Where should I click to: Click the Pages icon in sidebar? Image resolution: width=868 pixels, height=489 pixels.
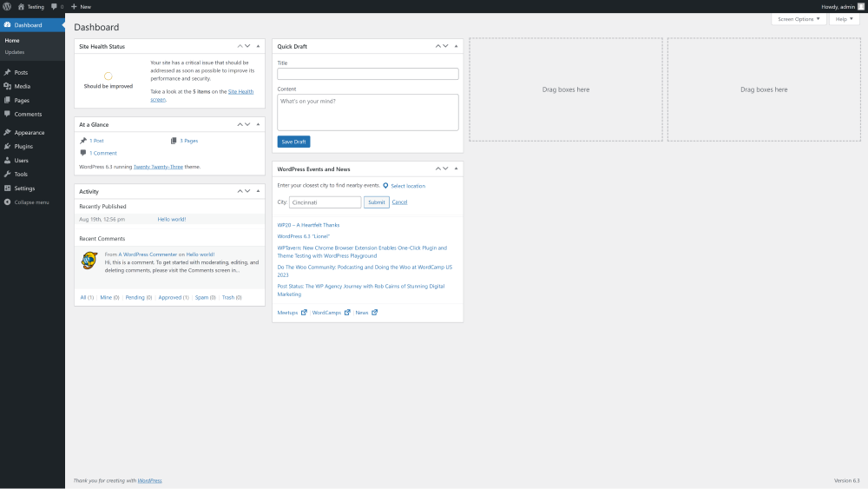(7, 100)
